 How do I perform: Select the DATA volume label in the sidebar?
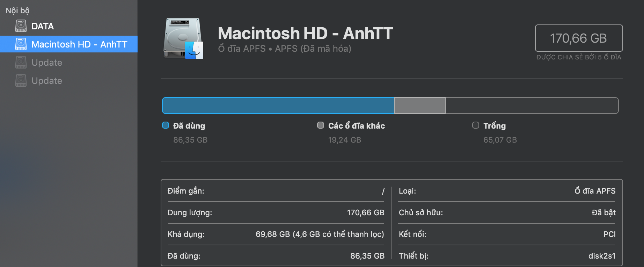click(43, 26)
